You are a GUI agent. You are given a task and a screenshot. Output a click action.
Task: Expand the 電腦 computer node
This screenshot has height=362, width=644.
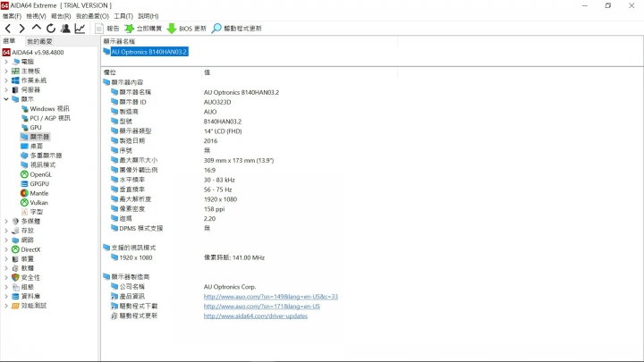pos(6,62)
